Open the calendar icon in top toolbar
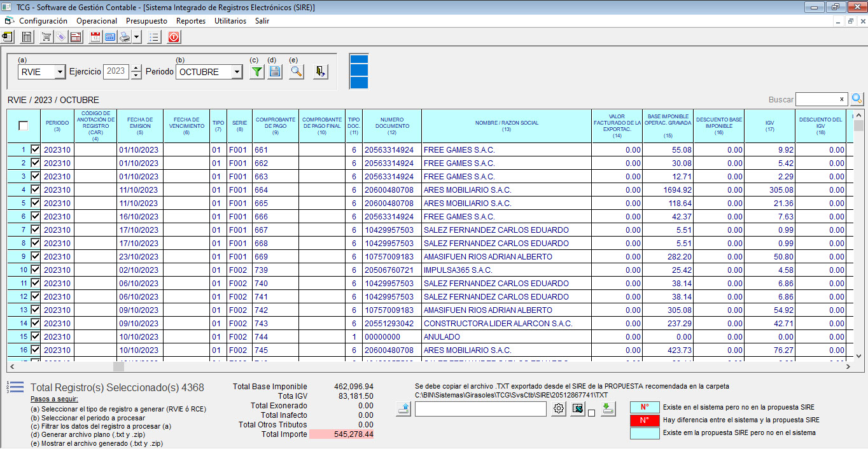Viewport: 868px width, 449px height. [95, 37]
